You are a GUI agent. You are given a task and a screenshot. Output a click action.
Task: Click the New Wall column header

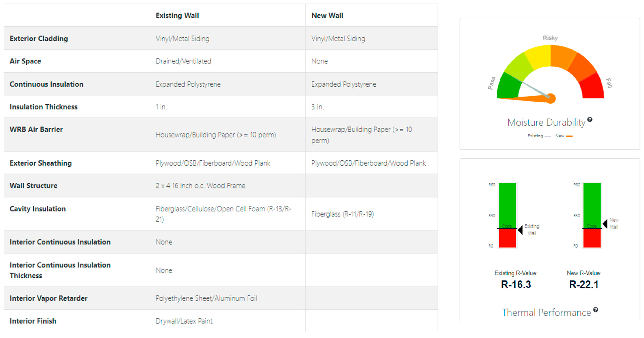(x=327, y=16)
